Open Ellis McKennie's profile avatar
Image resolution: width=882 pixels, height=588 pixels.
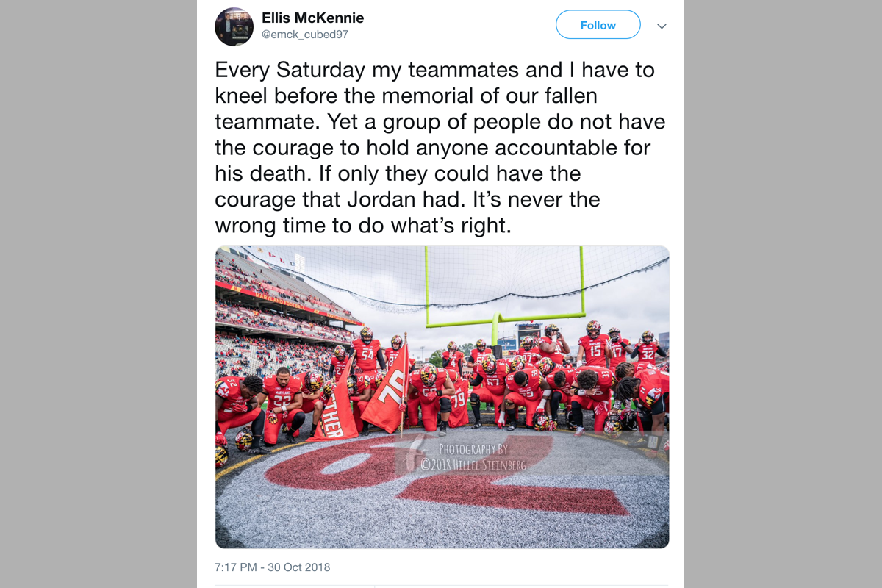coord(234,26)
